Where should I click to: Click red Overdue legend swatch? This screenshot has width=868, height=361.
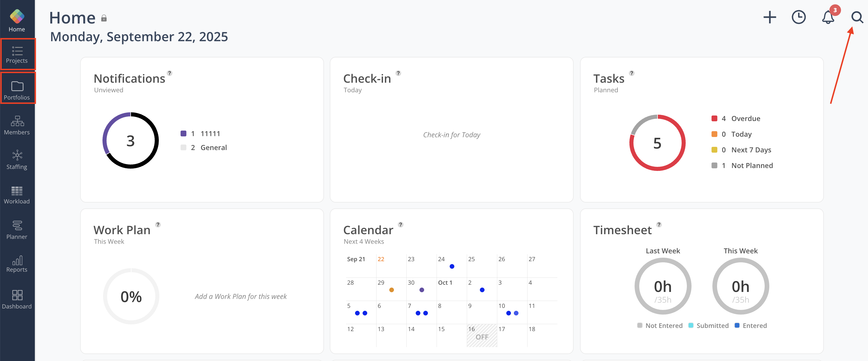714,118
